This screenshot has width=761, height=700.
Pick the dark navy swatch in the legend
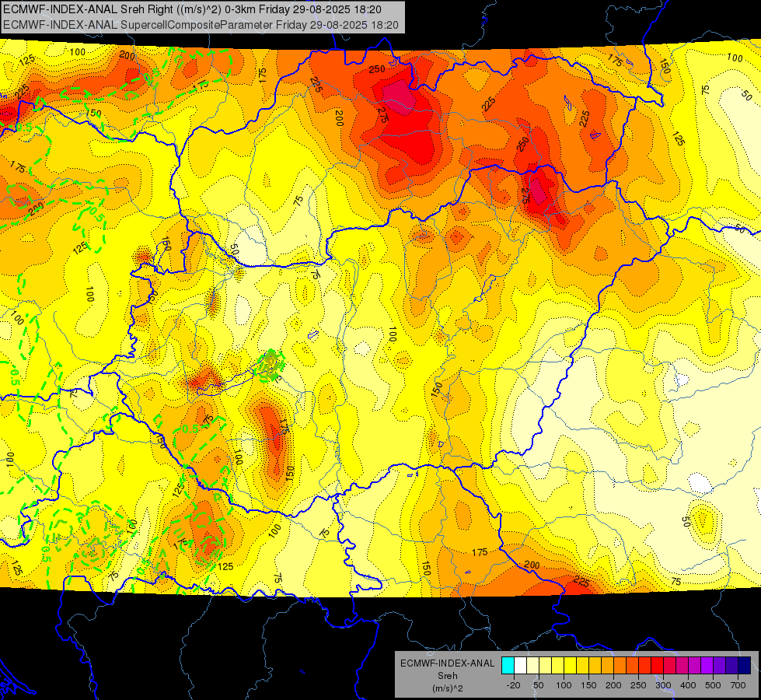point(745,666)
